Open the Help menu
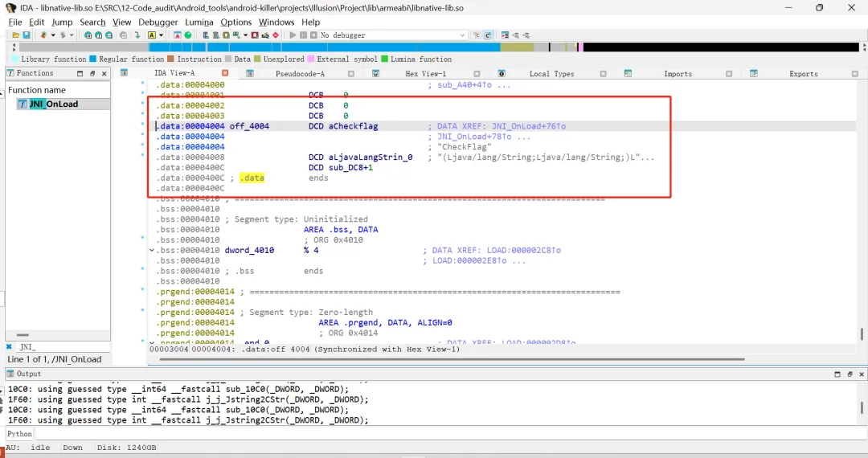 [x=310, y=22]
